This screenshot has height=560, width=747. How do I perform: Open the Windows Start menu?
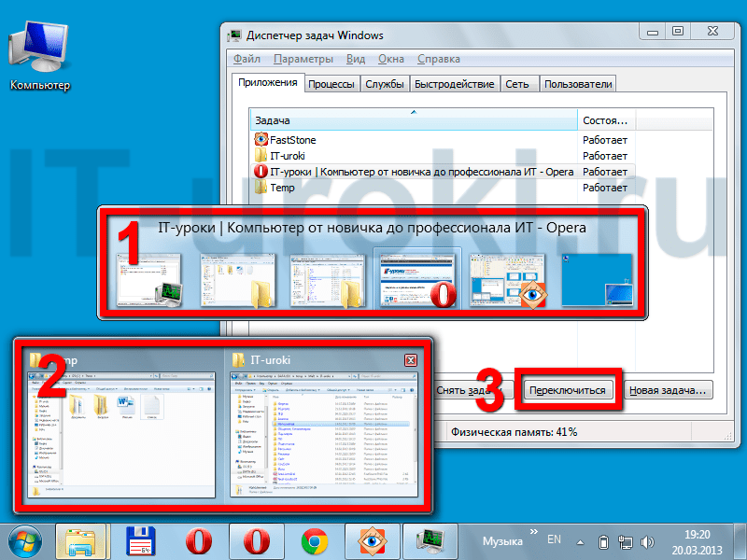(x=24, y=542)
